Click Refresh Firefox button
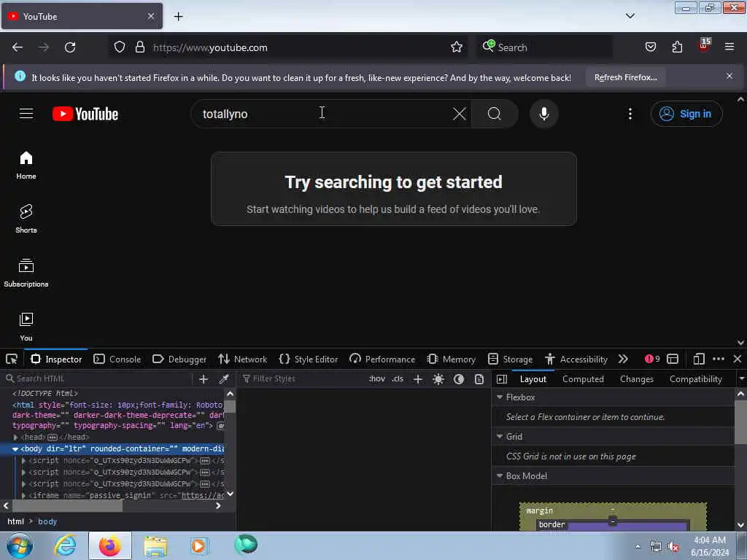 coord(625,77)
